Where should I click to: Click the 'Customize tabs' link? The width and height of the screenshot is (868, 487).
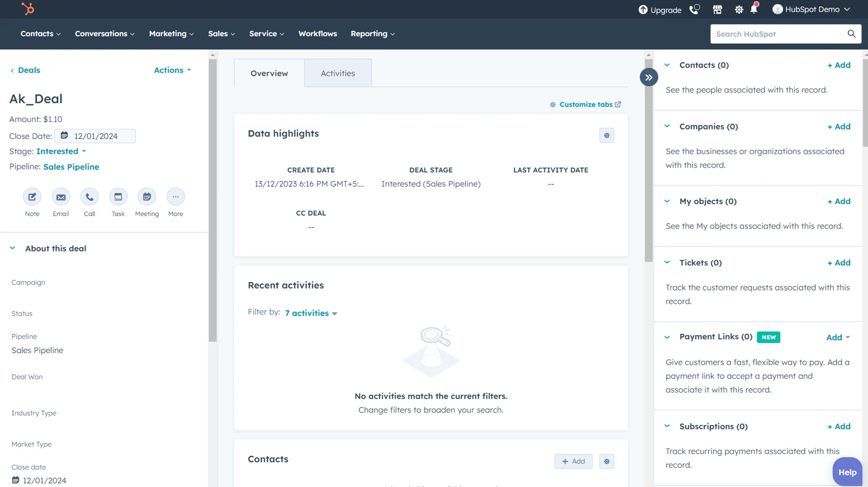(x=585, y=104)
